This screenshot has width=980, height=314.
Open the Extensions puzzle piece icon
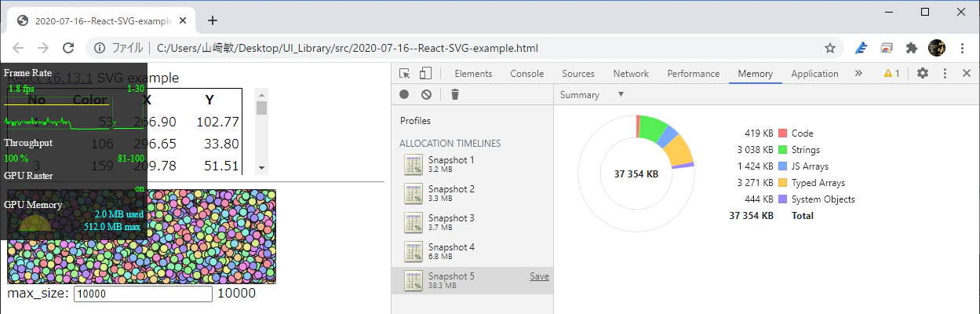pyautogui.click(x=911, y=48)
